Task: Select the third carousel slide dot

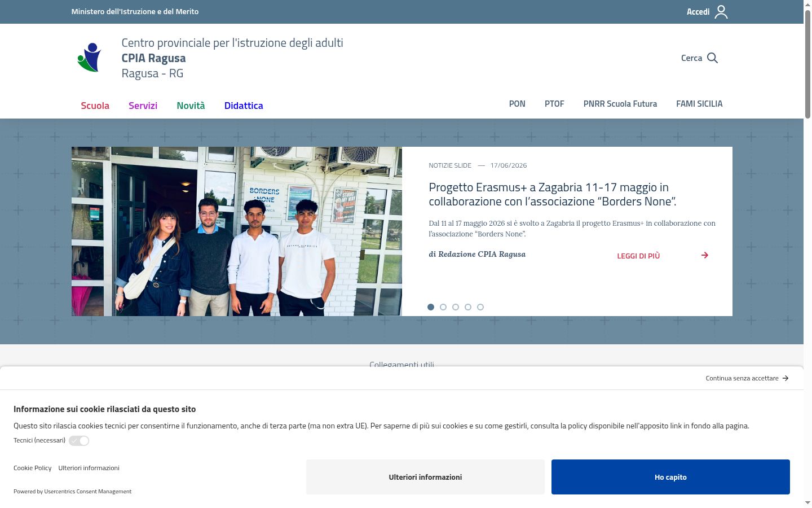Action: 456,307
